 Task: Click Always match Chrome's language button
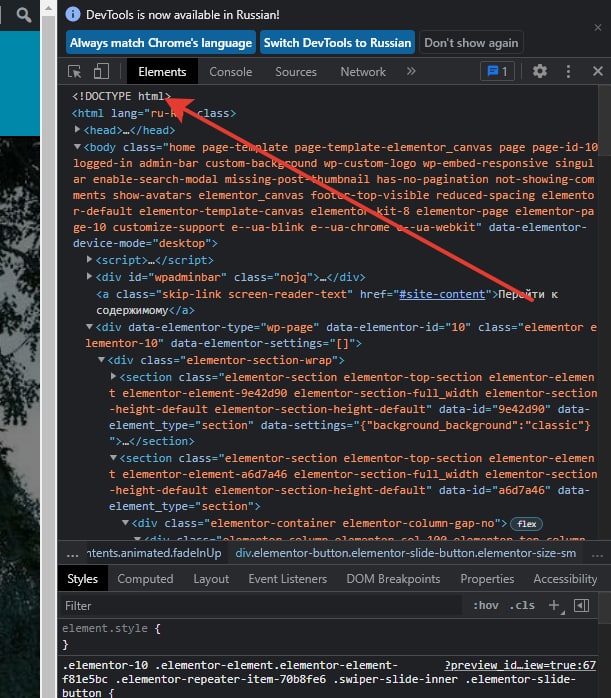pos(161,43)
